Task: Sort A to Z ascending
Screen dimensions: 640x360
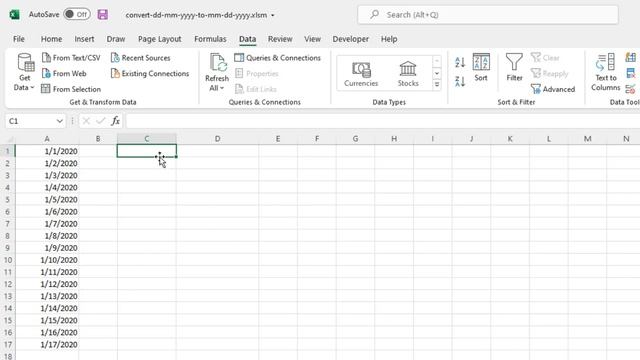Action: point(460,62)
